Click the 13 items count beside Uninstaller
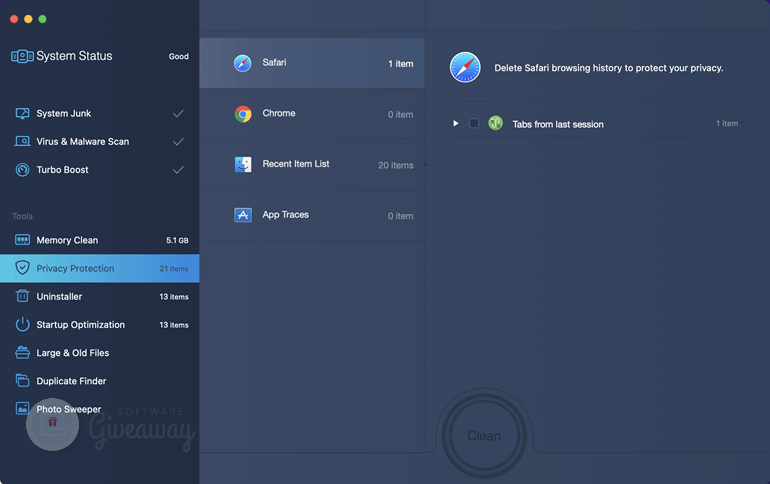This screenshot has width=770, height=484. [x=174, y=296]
